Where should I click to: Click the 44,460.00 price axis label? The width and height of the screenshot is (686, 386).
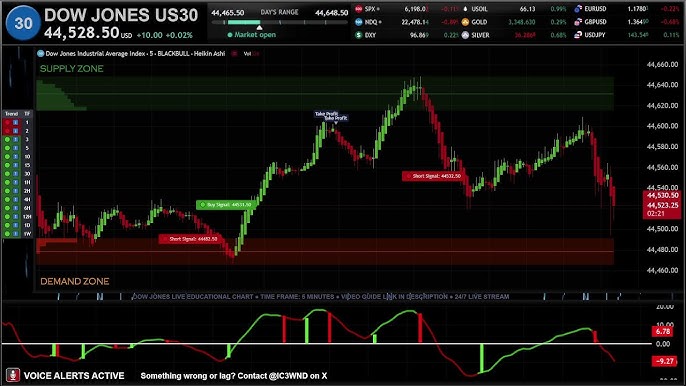click(x=662, y=270)
